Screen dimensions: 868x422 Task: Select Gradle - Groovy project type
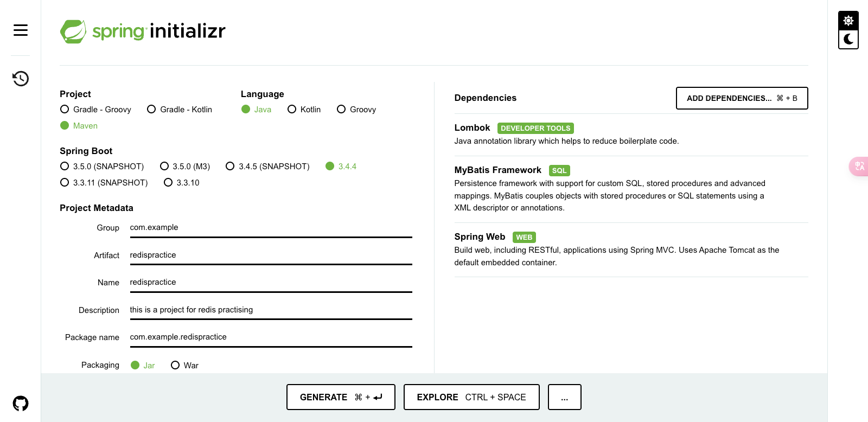coord(96,110)
